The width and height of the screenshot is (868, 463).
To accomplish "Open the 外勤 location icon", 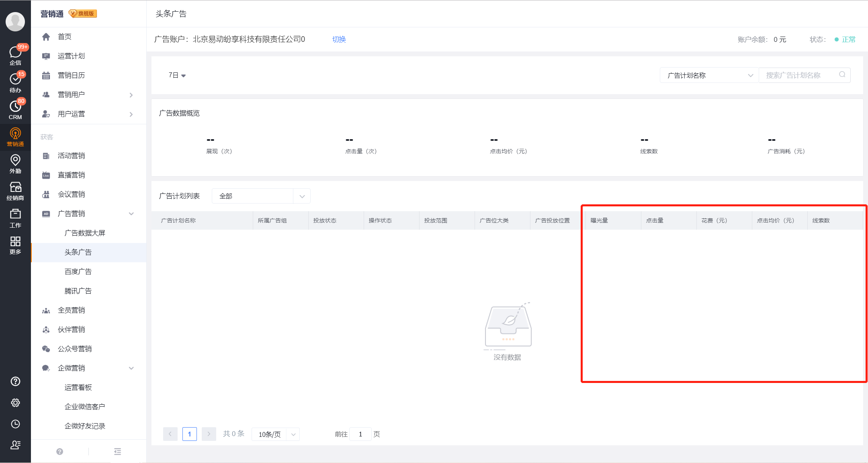I will tap(15, 164).
